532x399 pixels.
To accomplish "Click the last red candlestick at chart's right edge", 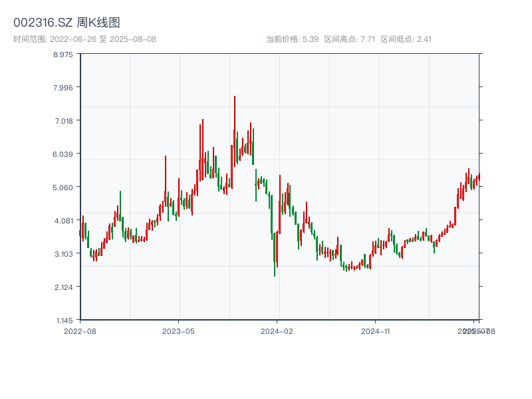I will pos(479,178).
